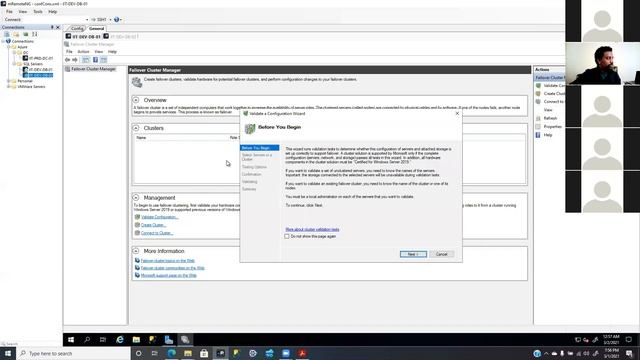Click remote session Start button
The width and height of the screenshot is (640, 360).
(x=71, y=340)
